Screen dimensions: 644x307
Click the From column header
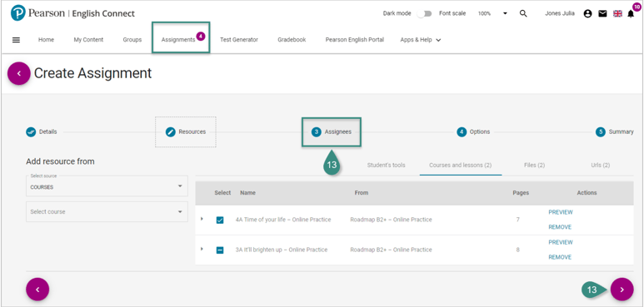click(362, 193)
